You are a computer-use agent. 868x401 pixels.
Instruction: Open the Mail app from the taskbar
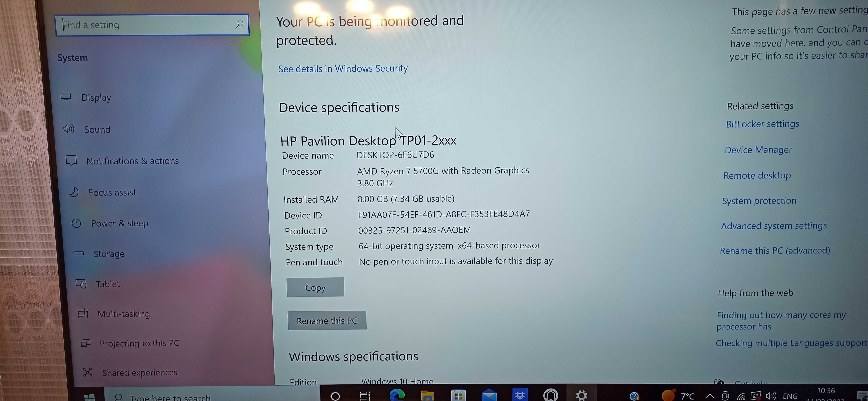(x=489, y=395)
